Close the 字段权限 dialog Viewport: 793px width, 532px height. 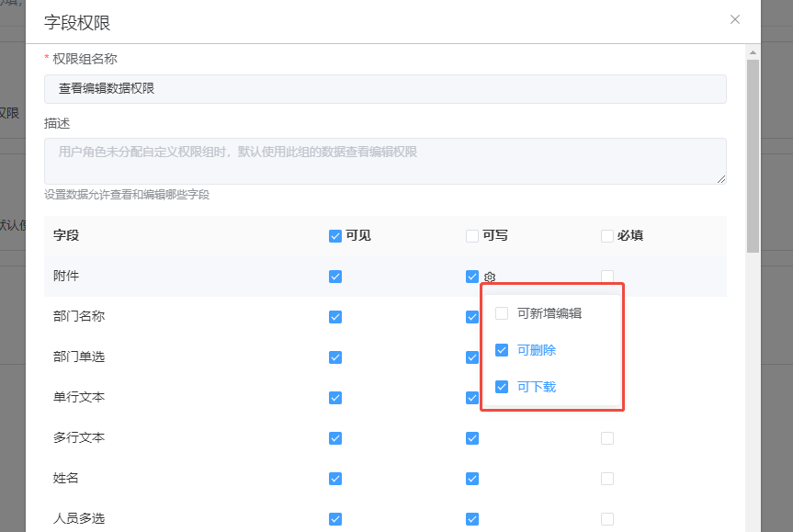click(734, 19)
